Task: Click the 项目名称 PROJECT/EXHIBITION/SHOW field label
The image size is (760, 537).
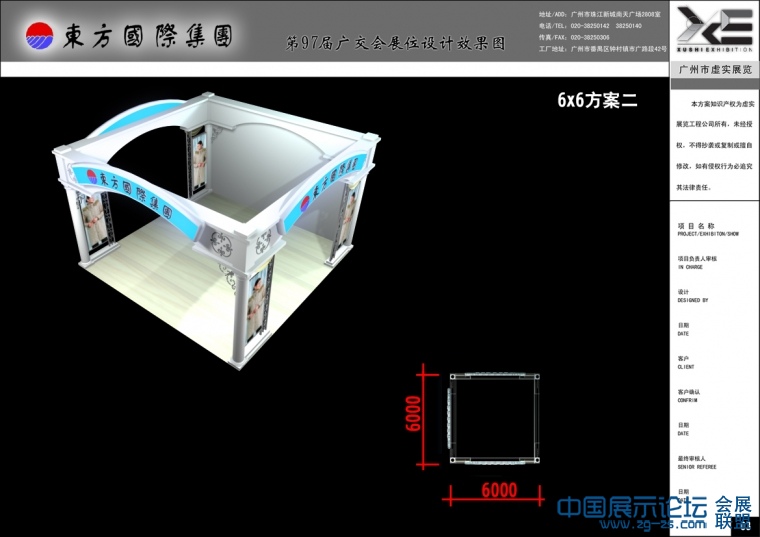Action: 708,229
